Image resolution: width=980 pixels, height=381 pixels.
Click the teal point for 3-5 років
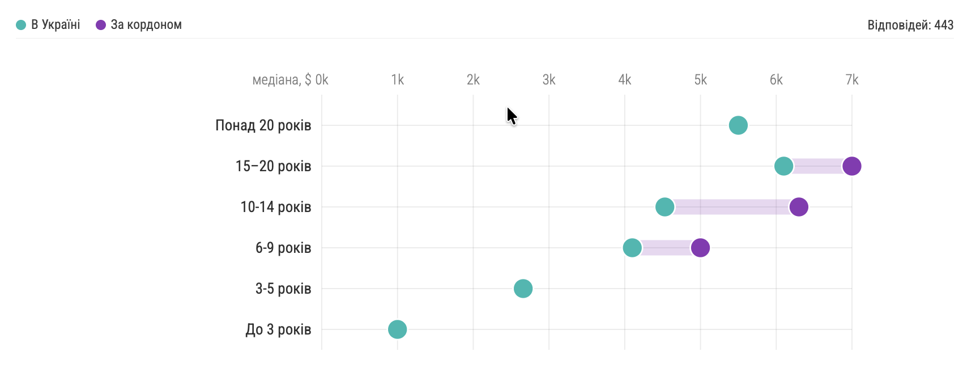point(523,289)
